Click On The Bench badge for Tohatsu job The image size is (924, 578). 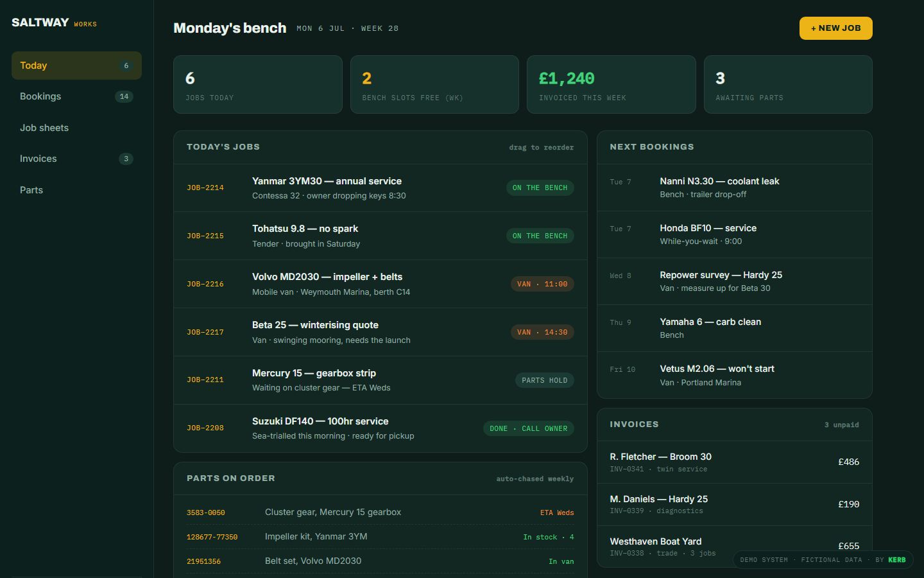tap(540, 236)
